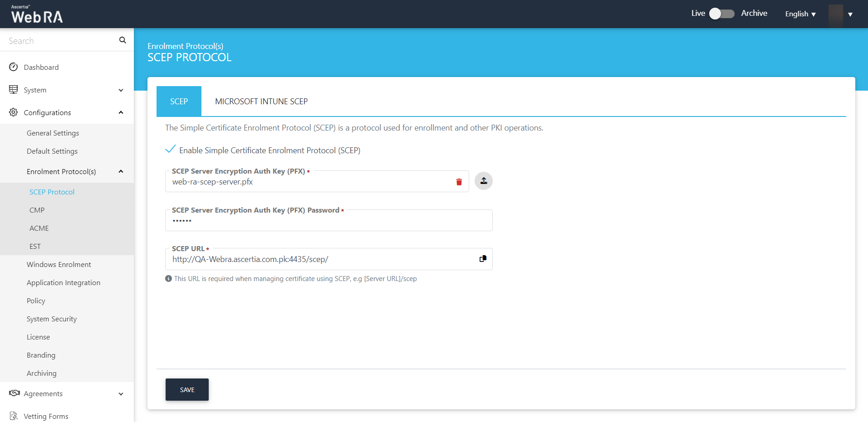This screenshot has height=422, width=868.
Task: Toggle the Live/Archive switch
Action: pyautogui.click(x=722, y=14)
